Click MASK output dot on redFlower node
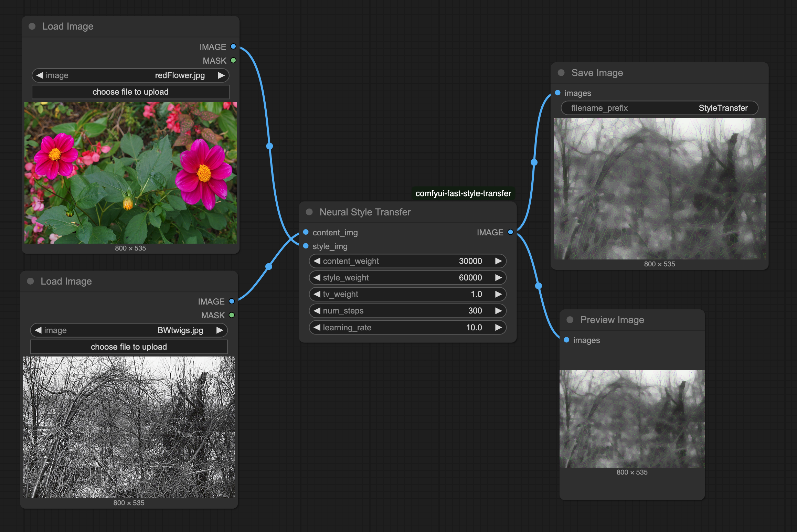797x532 pixels. (233, 60)
